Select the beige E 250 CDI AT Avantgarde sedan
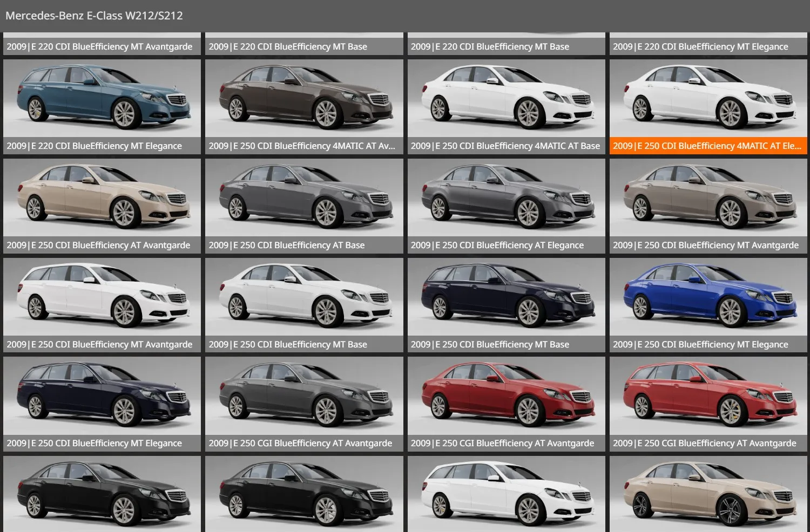The image size is (810, 532). click(x=102, y=197)
